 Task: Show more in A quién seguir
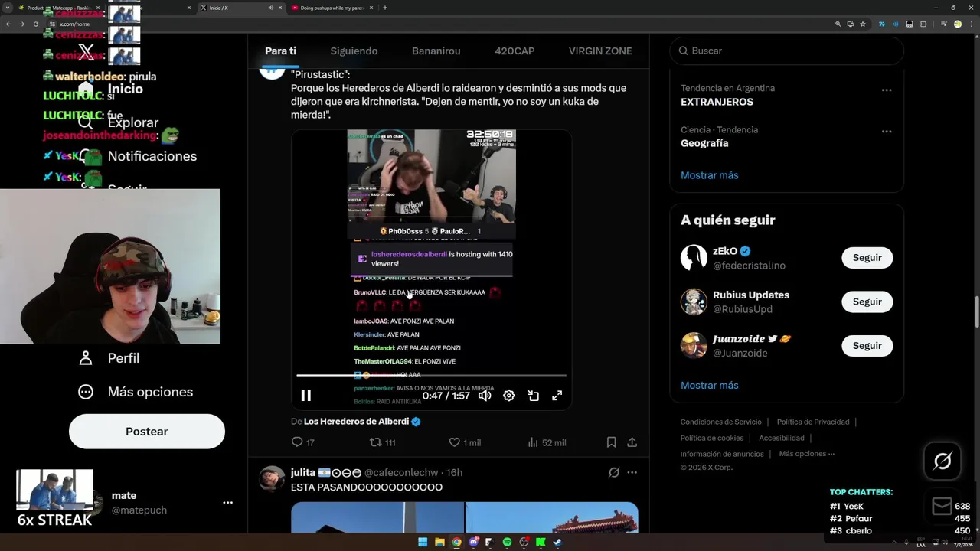[710, 385]
